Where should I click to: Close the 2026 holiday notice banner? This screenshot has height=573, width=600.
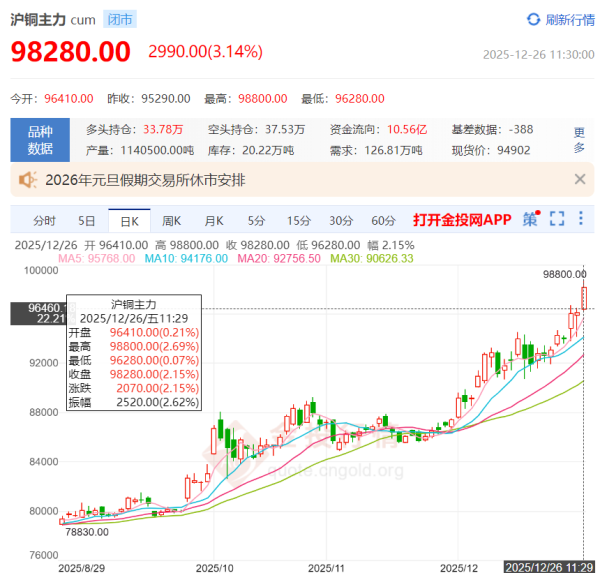(580, 179)
